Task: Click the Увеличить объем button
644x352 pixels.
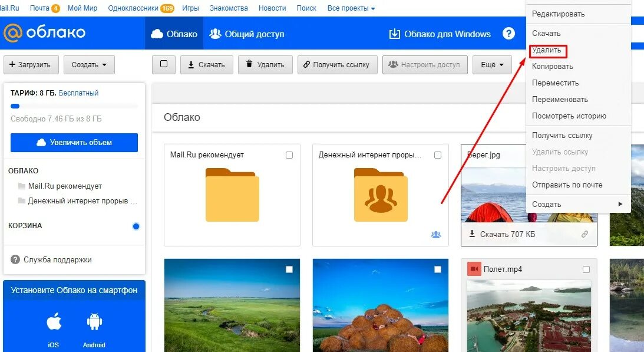Action: [x=74, y=142]
